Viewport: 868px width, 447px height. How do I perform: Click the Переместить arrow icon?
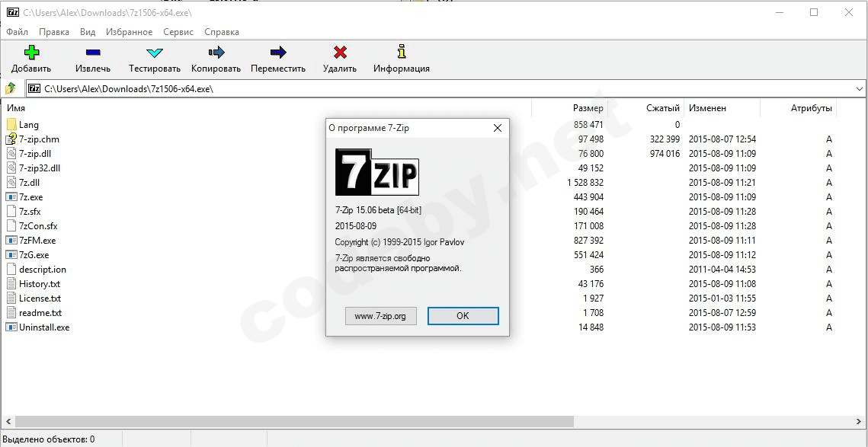pos(278,53)
